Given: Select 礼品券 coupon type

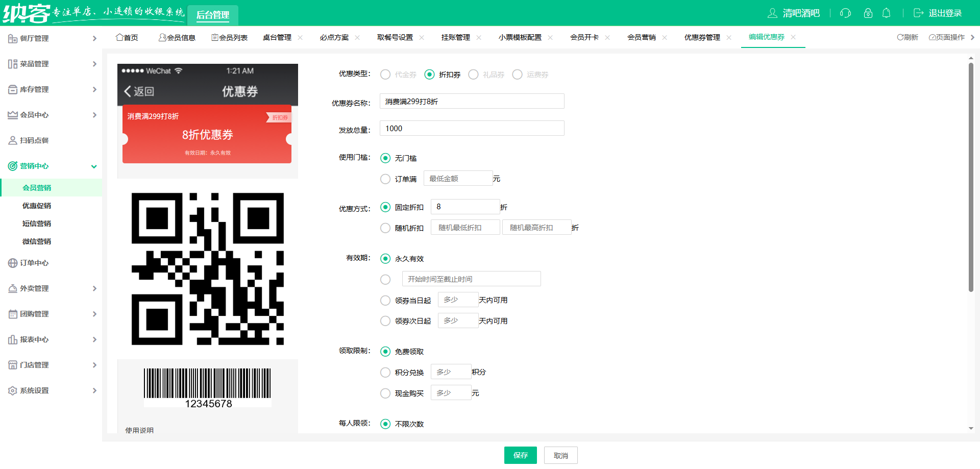Looking at the screenshot, I should coord(473,75).
